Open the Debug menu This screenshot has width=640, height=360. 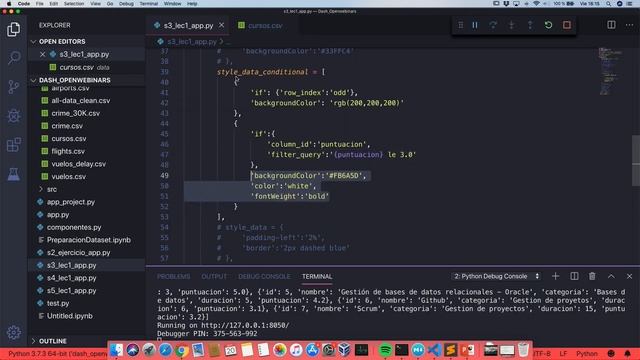tap(126, 4)
